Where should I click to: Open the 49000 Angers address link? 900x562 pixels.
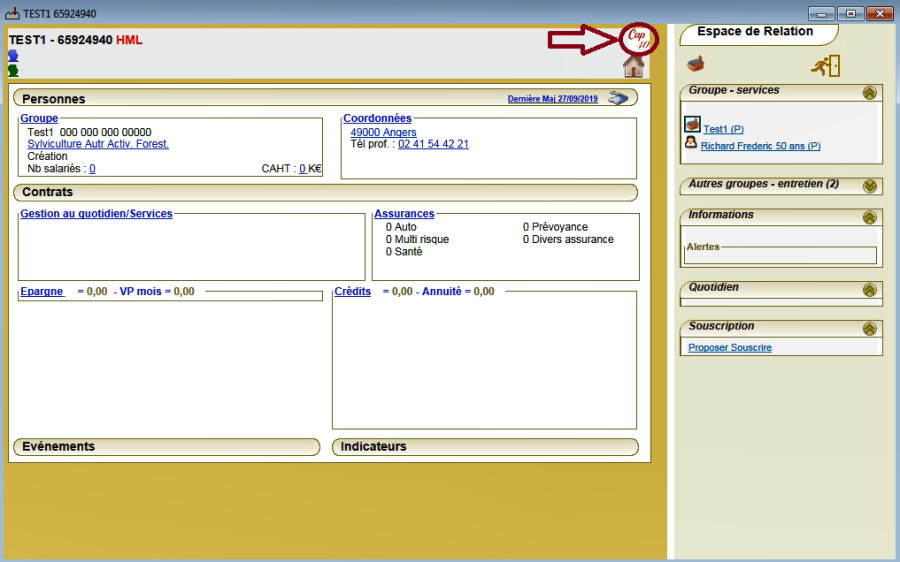pyautogui.click(x=383, y=132)
